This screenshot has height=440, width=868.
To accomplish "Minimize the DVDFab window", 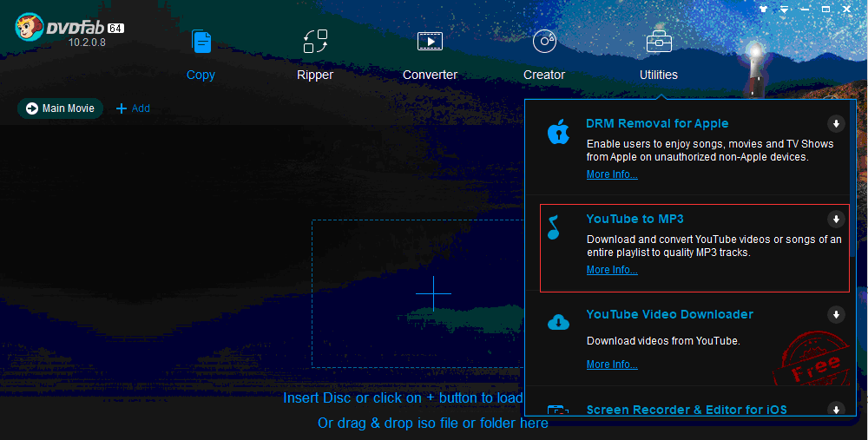I will click(x=805, y=9).
